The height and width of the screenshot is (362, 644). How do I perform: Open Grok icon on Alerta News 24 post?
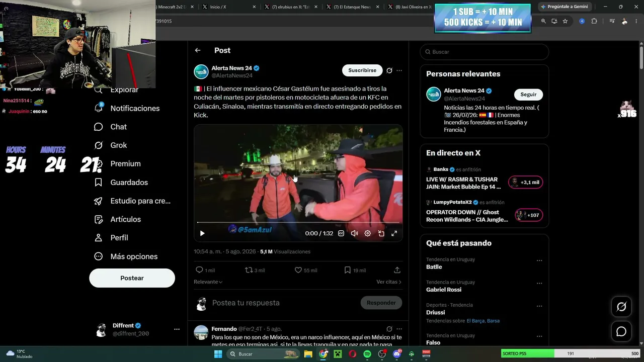tap(389, 70)
